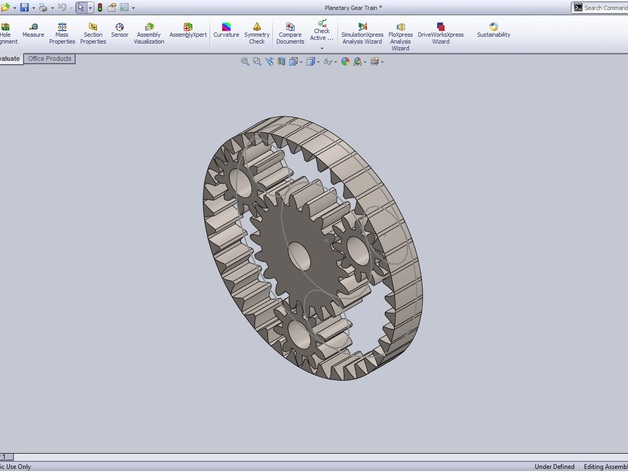Screen dimensions: 628x472
Task: Launch DriveWorksXpress Wizard
Action: click(x=441, y=34)
